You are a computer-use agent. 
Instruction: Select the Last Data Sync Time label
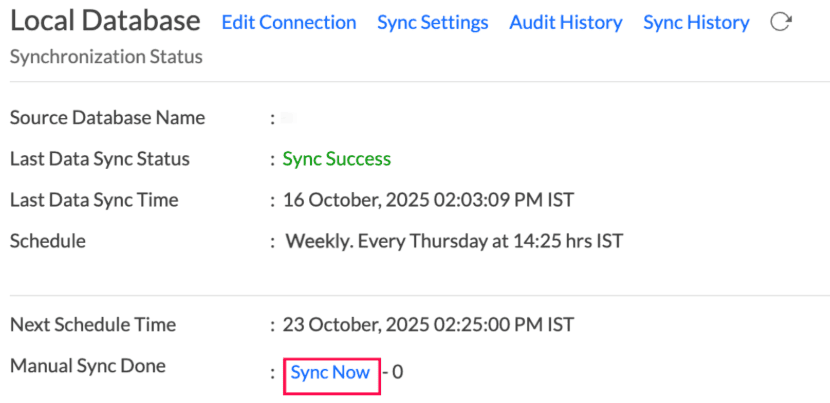click(94, 200)
